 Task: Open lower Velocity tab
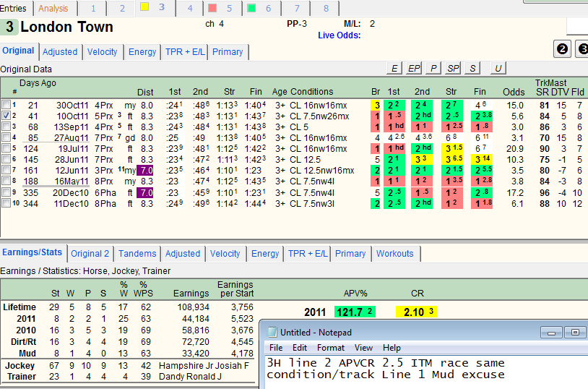tap(225, 254)
